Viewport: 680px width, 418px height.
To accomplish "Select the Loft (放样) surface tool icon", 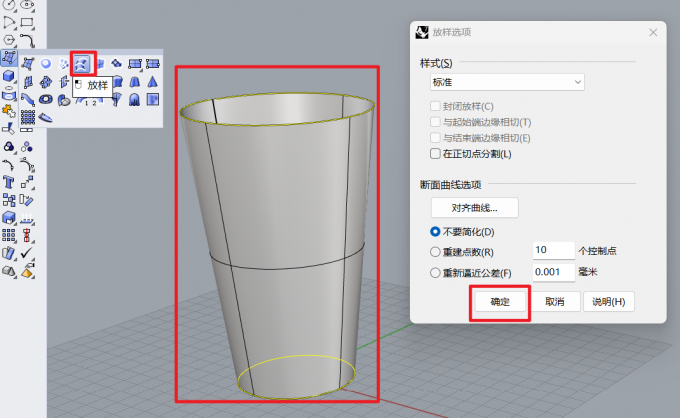I will pyautogui.click(x=82, y=64).
